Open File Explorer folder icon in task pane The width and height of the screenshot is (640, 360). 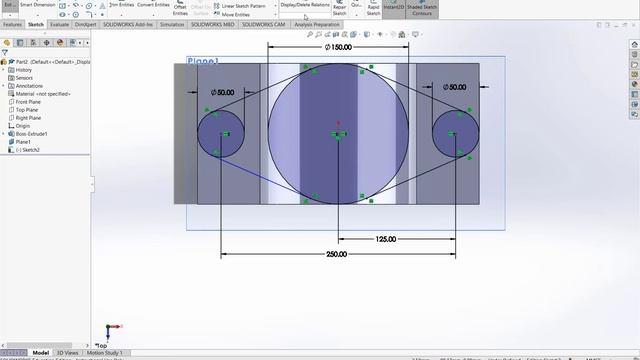coord(634,64)
